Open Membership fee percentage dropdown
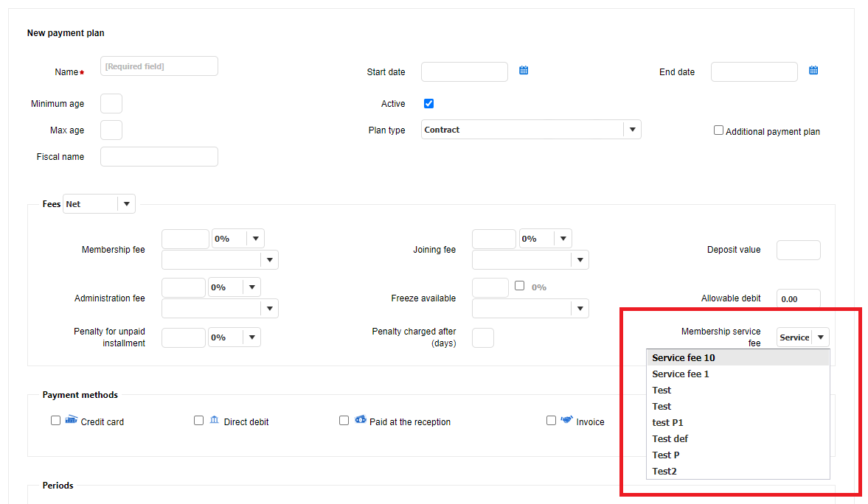Image resolution: width=868 pixels, height=504 pixels. click(x=255, y=239)
